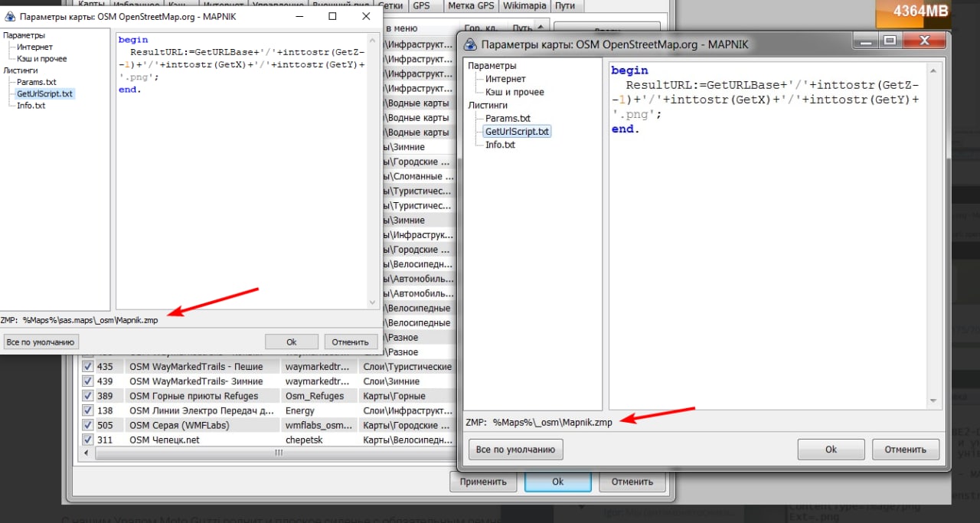This screenshot has height=523, width=980.
Task: Switch to the GPS tab
Action: (421, 5)
